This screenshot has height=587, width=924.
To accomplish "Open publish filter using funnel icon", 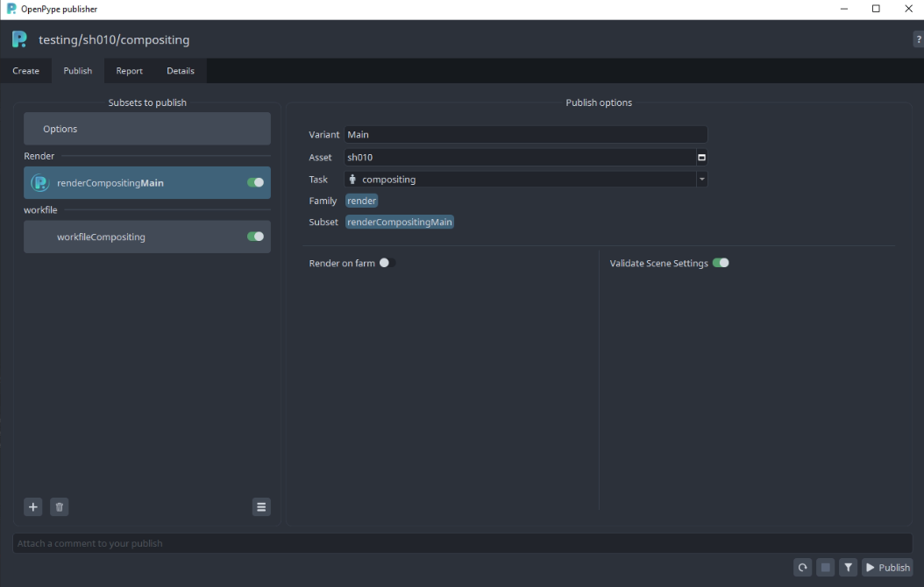I will click(848, 567).
